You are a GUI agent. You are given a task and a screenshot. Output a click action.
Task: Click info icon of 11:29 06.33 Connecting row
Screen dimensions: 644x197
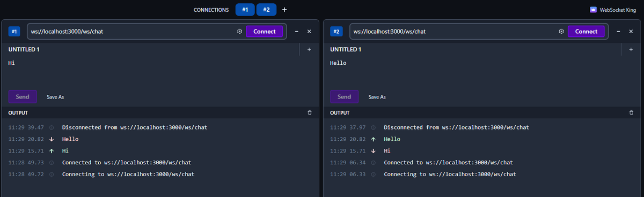coord(373,175)
